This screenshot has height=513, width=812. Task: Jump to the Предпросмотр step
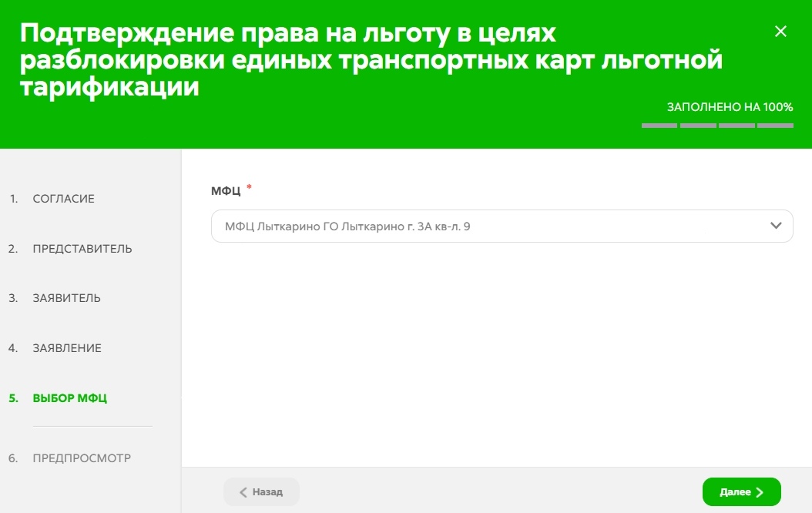pyautogui.click(x=81, y=458)
